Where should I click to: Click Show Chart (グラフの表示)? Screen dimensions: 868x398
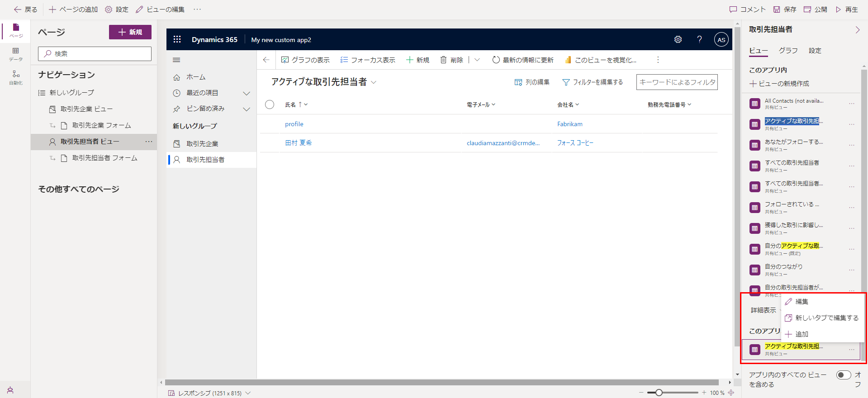pyautogui.click(x=305, y=60)
